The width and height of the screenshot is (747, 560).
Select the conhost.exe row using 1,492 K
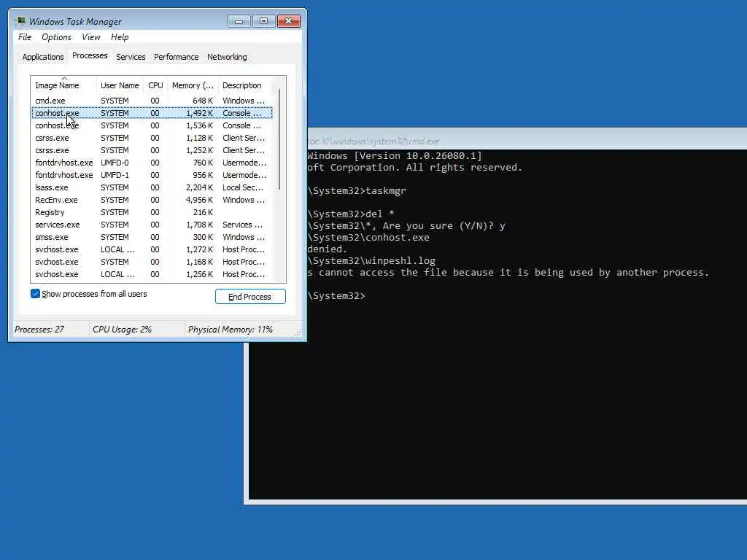[x=152, y=113]
